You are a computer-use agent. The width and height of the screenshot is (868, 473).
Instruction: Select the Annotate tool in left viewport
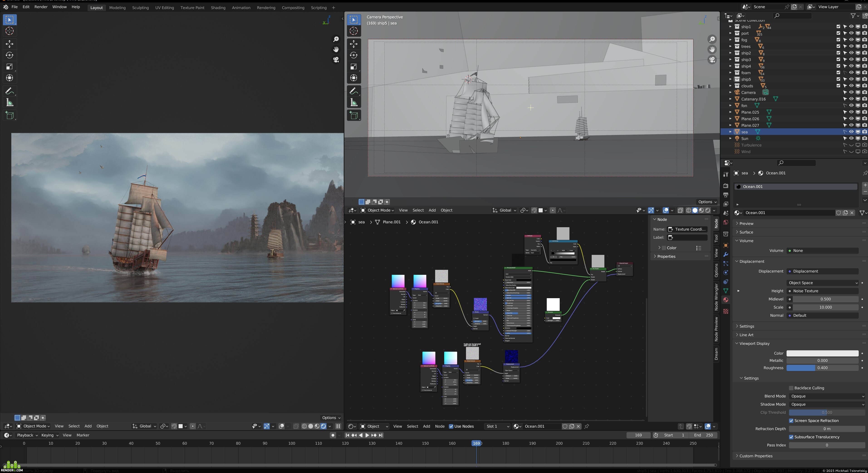click(x=10, y=91)
